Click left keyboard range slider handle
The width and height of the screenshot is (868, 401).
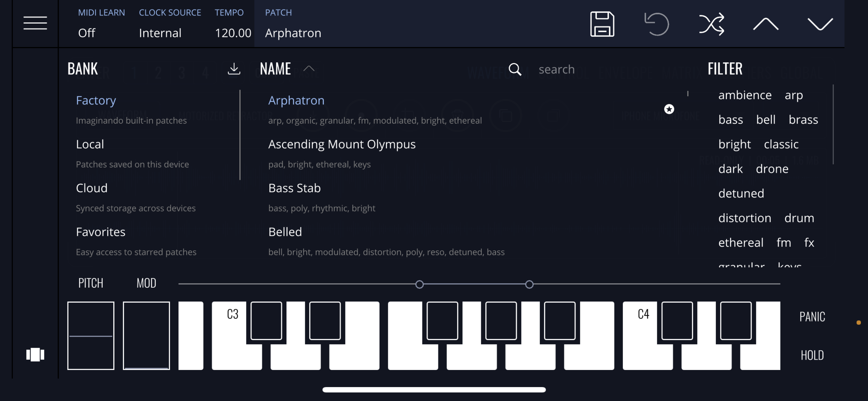(x=419, y=284)
